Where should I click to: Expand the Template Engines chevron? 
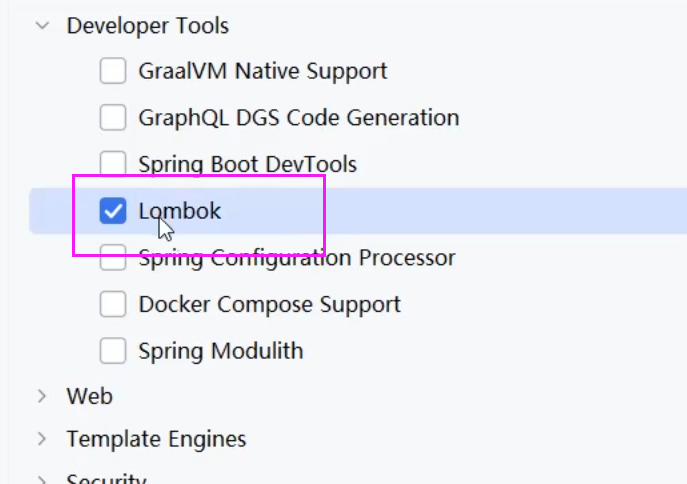click(42, 439)
